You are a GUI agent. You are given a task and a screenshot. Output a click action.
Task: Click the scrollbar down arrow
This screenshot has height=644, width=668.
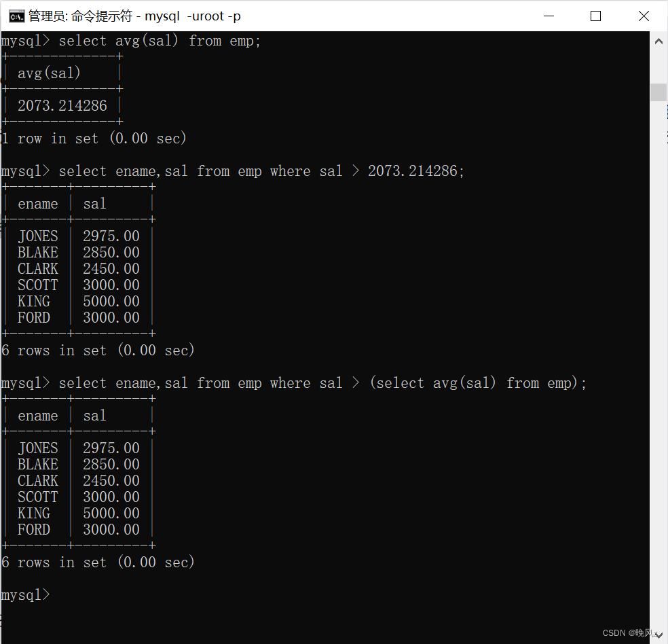(658, 634)
